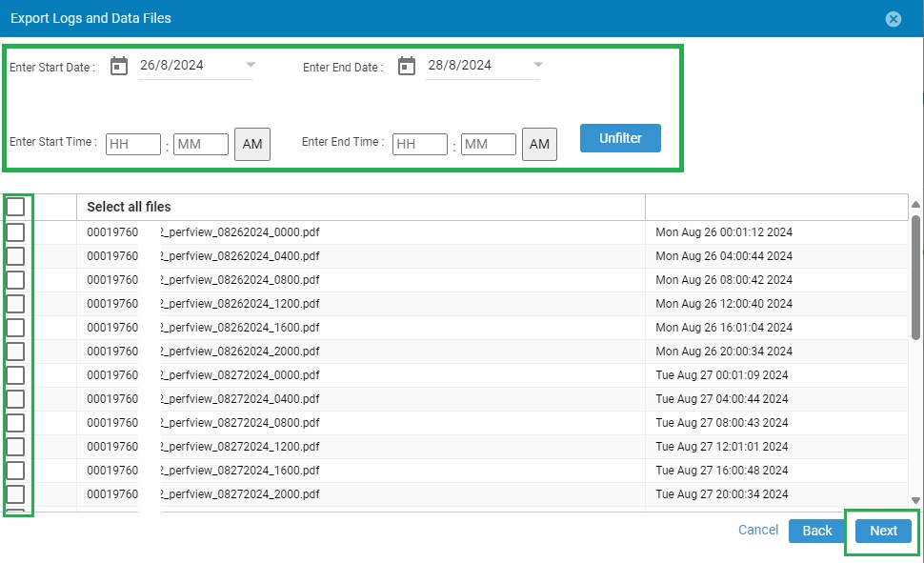Click the start time HH input field
Screen dimensions: 924x563
[x=132, y=144]
